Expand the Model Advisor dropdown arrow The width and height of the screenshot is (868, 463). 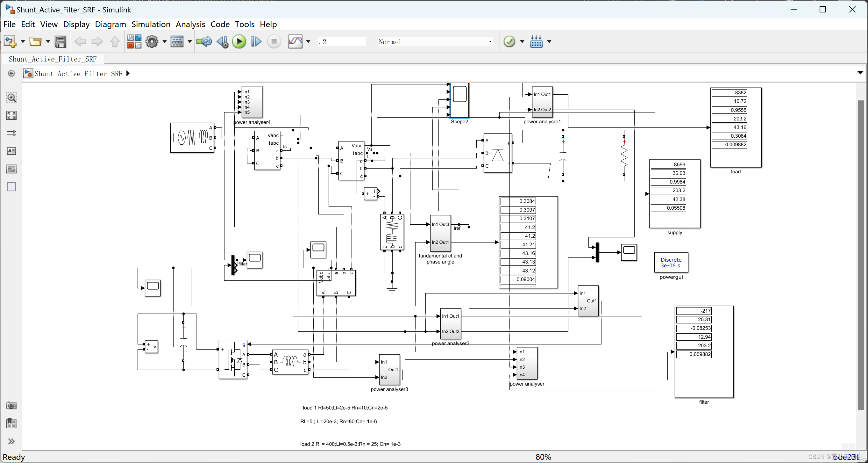522,41
